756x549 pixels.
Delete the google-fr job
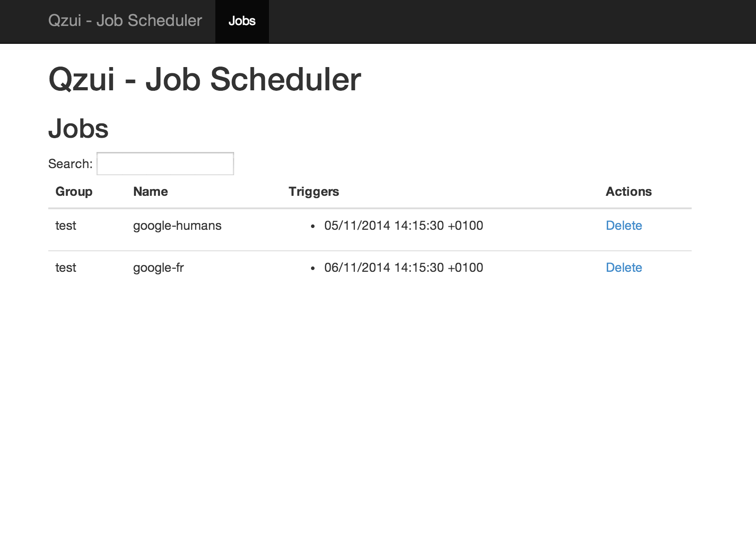624,267
